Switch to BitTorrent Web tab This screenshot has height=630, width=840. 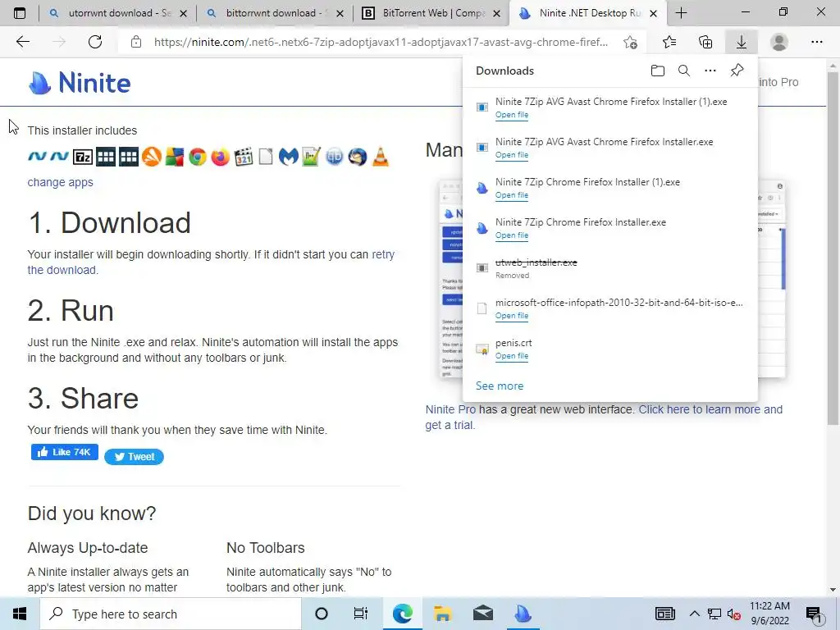[x=431, y=13]
